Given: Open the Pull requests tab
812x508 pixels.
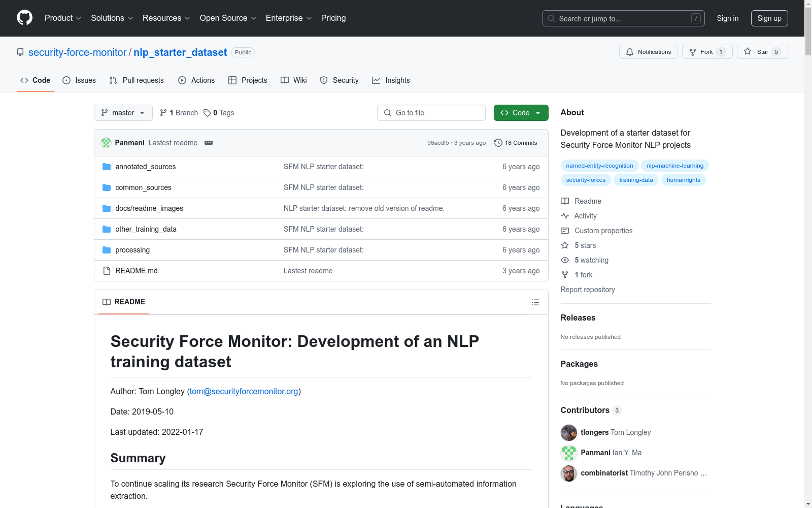Looking at the screenshot, I should point(137,80).
